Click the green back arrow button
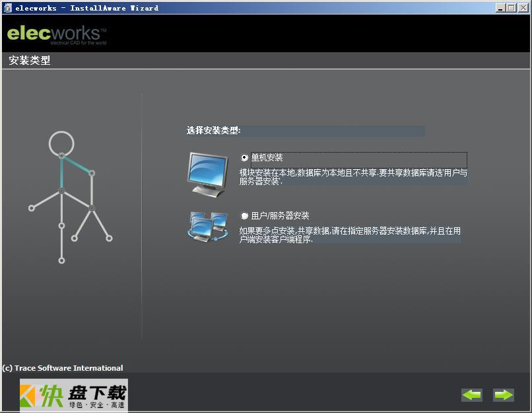 [x=472, y=395]
